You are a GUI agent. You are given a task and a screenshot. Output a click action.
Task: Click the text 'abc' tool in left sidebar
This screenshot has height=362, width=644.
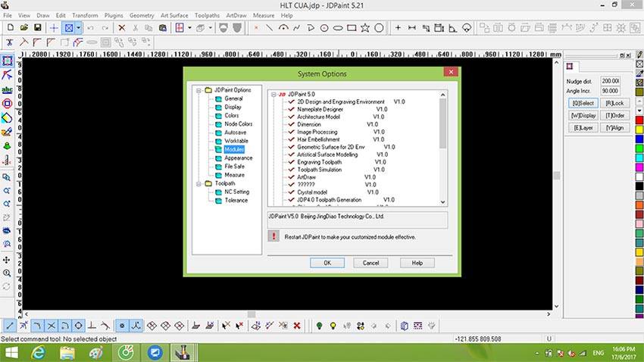pyautogui.click(x=7, y=89)
